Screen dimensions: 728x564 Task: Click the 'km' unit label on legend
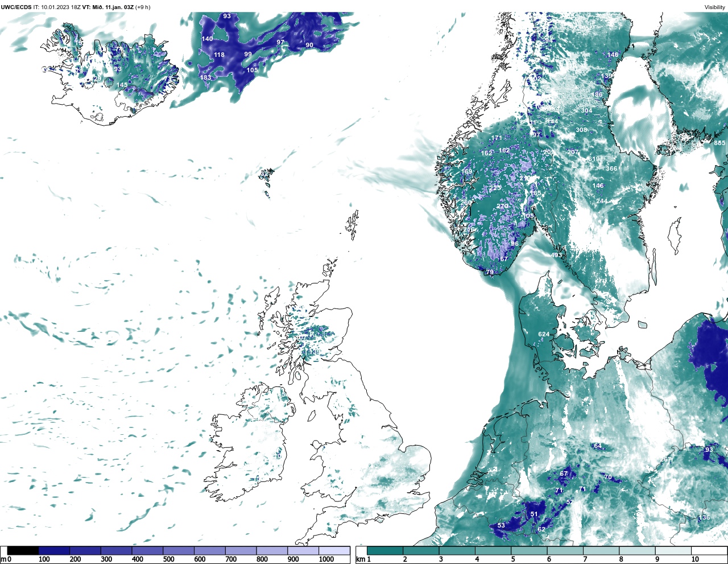(x=360, y=559)
